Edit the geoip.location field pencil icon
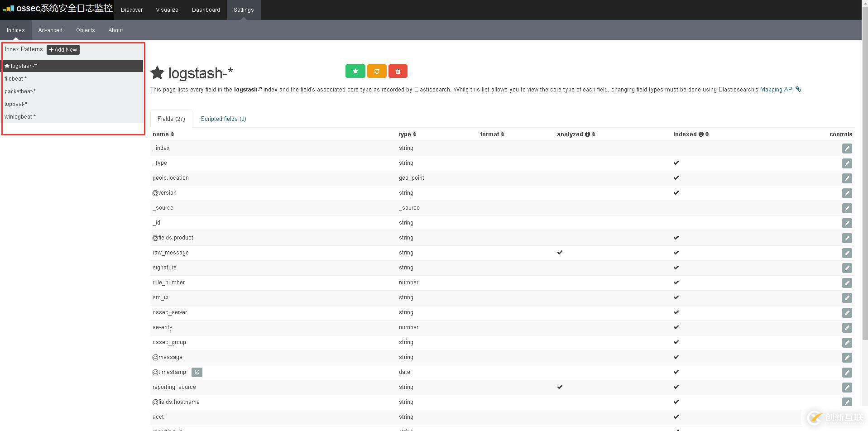The image size is (868, 431). (x=847, y=178)
